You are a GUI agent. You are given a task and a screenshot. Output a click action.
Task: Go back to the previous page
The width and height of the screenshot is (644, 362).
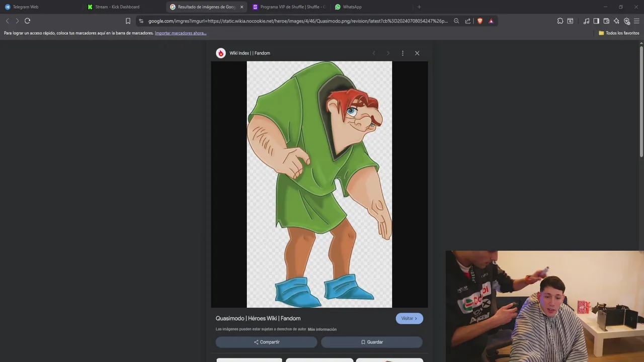pyautogui.click(x=7, y=21)
